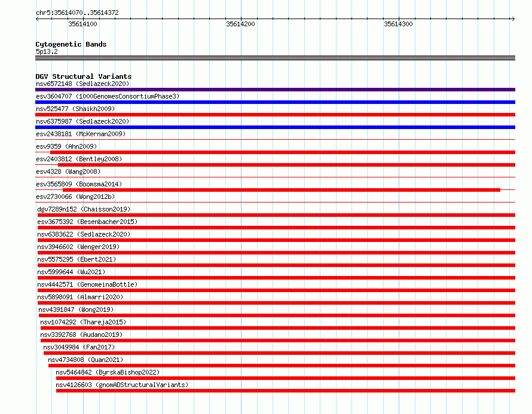
Task: Open esv4328 (Wang2008) variant label
Action: 68,171
